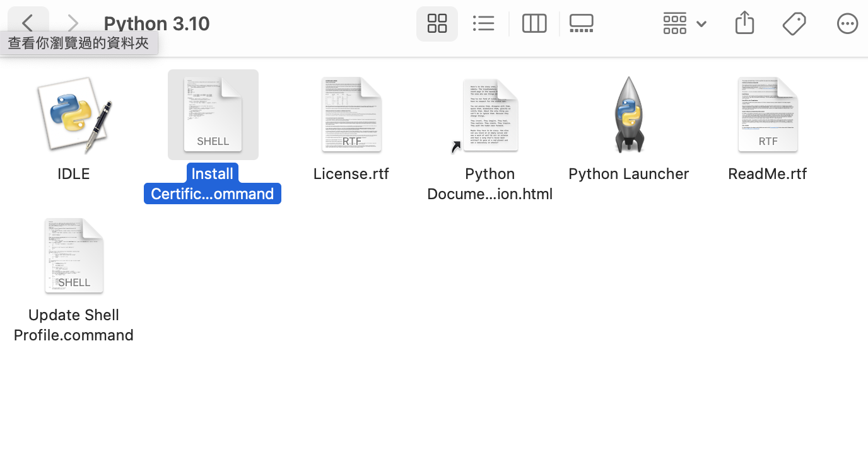Switch to gallery view
Screen dimensions: 868x474
click(x=581, y=24)
